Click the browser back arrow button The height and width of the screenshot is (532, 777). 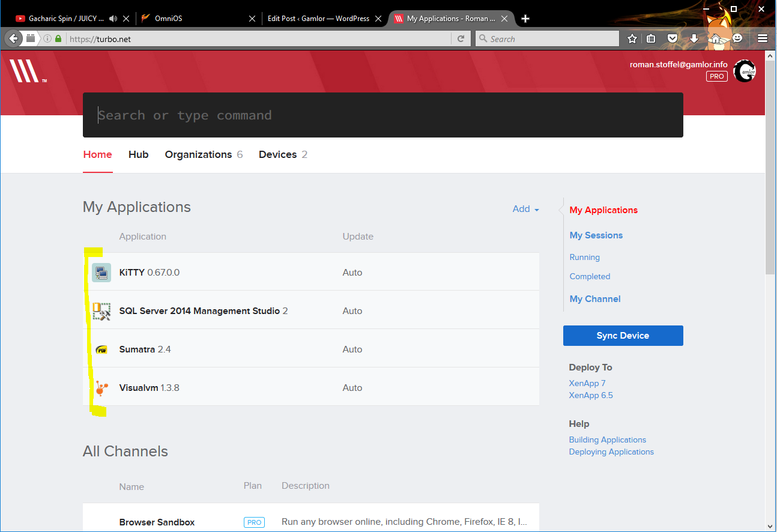[x=14, y=38]
